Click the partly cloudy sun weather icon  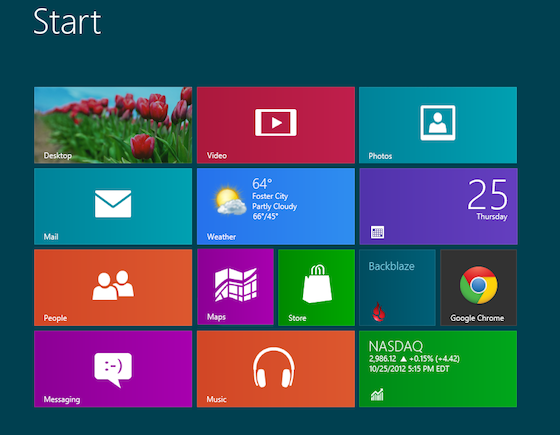pos(230,200)
